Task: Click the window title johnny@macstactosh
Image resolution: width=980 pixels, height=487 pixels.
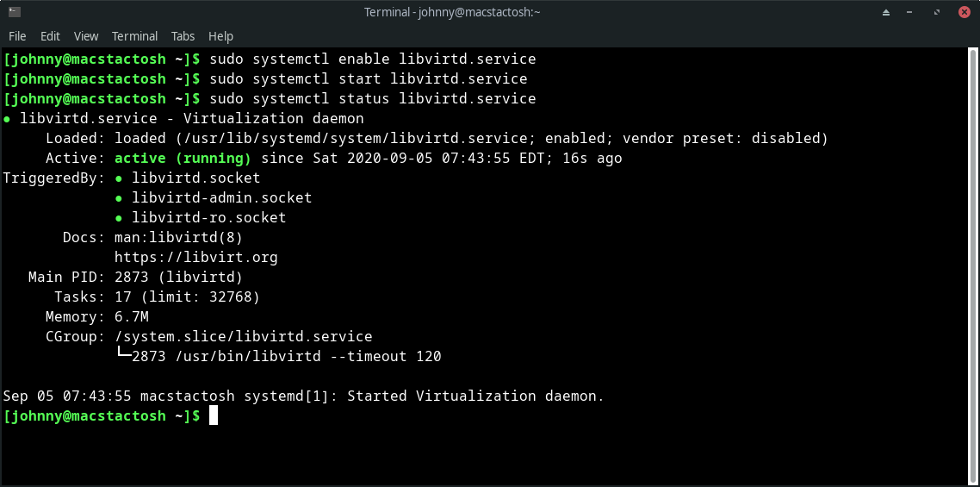Action: pyautogui.click(x=480, y=12)
